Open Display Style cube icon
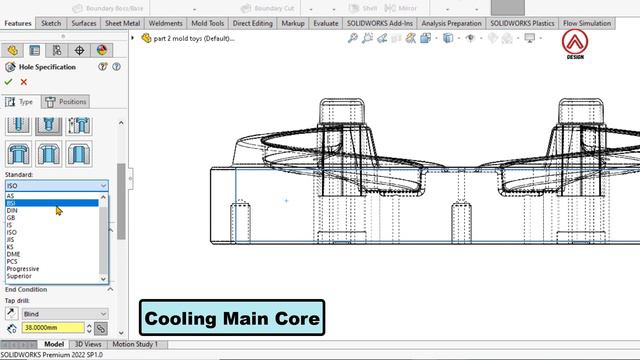The height and width of the screenshot is (360, 640). (x=448, y=38)
